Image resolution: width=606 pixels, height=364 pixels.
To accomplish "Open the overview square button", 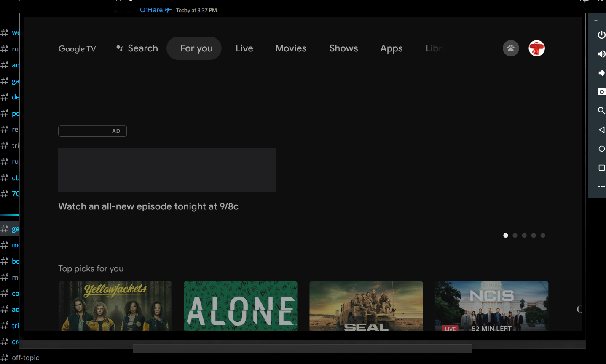I will (x=601, y=168).
